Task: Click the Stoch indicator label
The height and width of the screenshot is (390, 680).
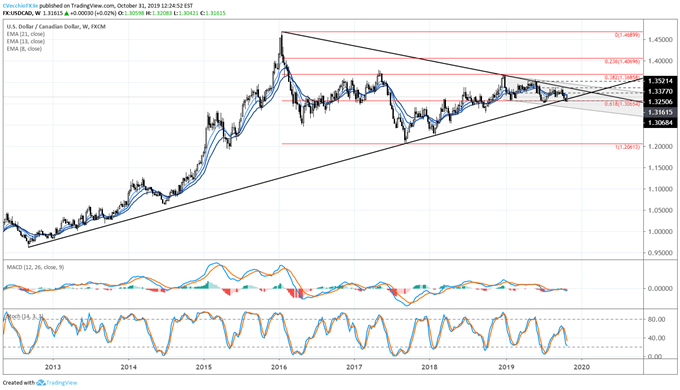Action: [x=25, y=317]
